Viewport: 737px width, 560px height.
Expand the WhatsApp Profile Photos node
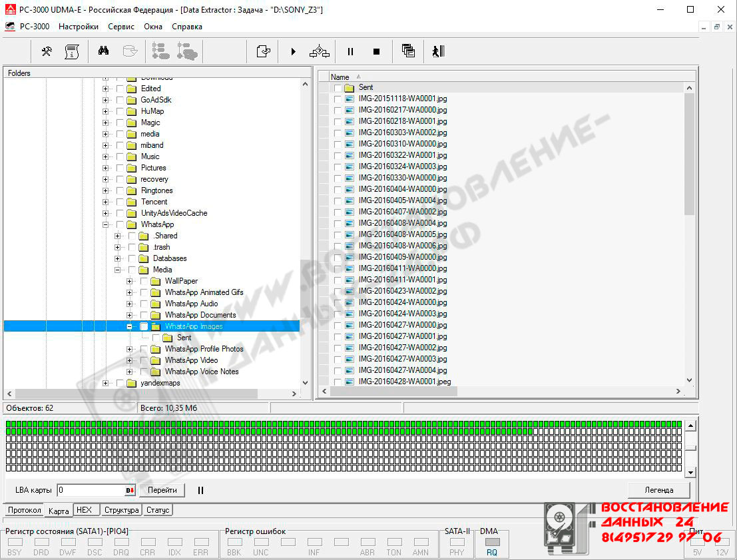129,349
